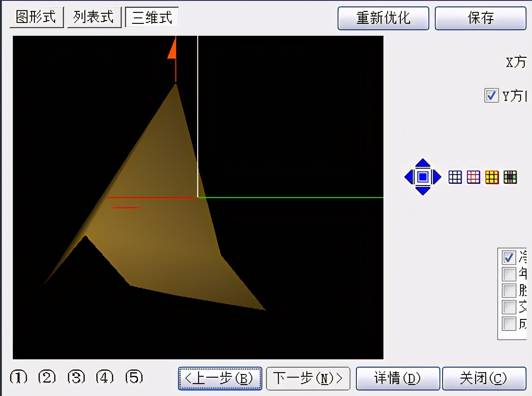Enable the second checkbox in the list

pyautogui.click(x=509, y=274)
